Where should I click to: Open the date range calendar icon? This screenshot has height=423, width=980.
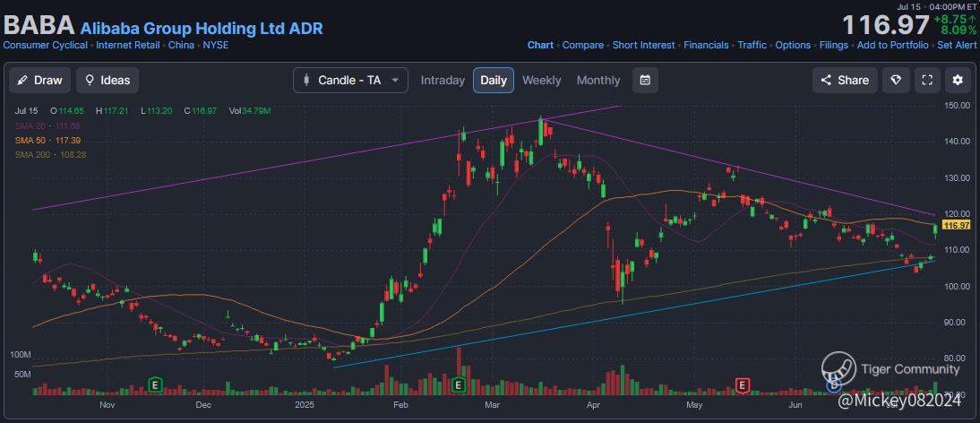645,80
